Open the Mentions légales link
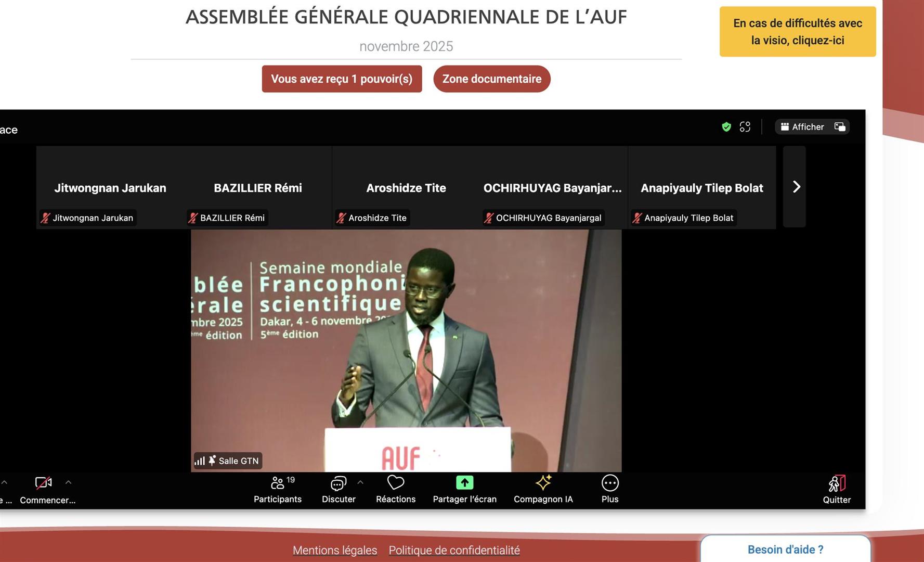 334,550
